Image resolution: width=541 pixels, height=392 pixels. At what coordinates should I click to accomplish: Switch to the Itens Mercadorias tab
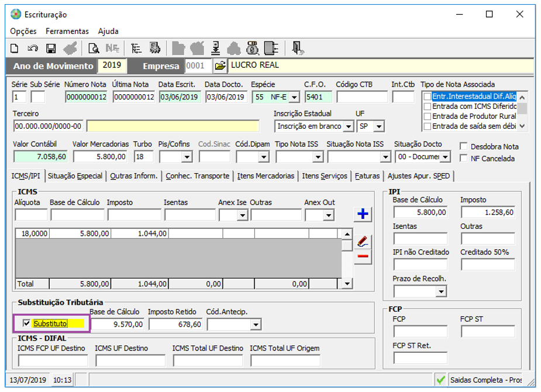coord(266,176)
